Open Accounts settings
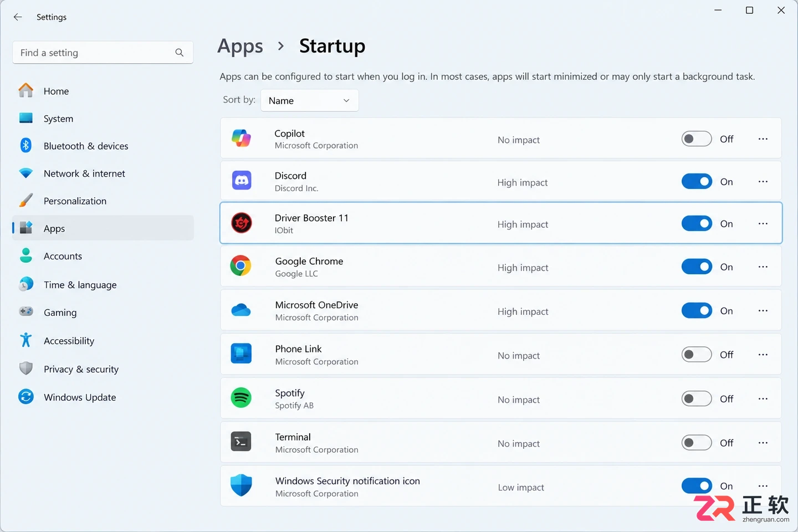Viewport: 798px width, 532px height. tap(103, 255)
